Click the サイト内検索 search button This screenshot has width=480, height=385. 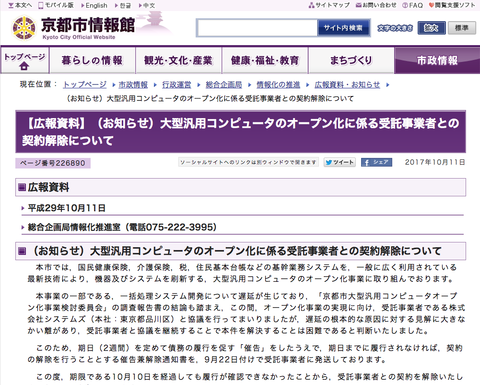tap(343, 28)
